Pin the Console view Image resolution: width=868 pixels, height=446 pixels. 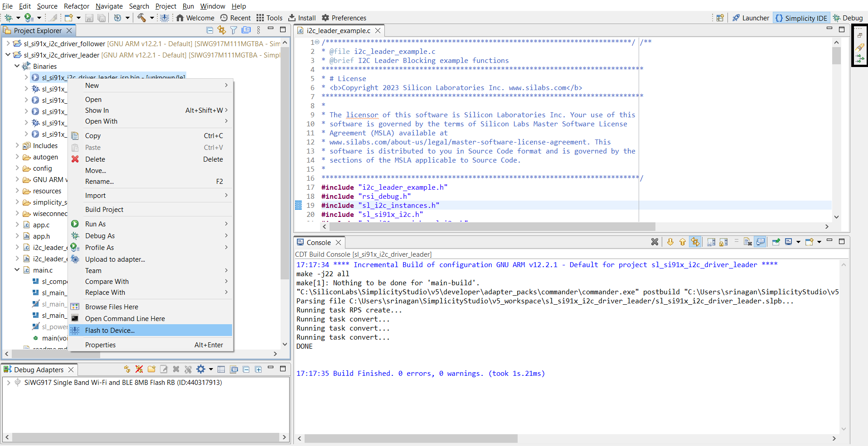(x=776, y=242)
